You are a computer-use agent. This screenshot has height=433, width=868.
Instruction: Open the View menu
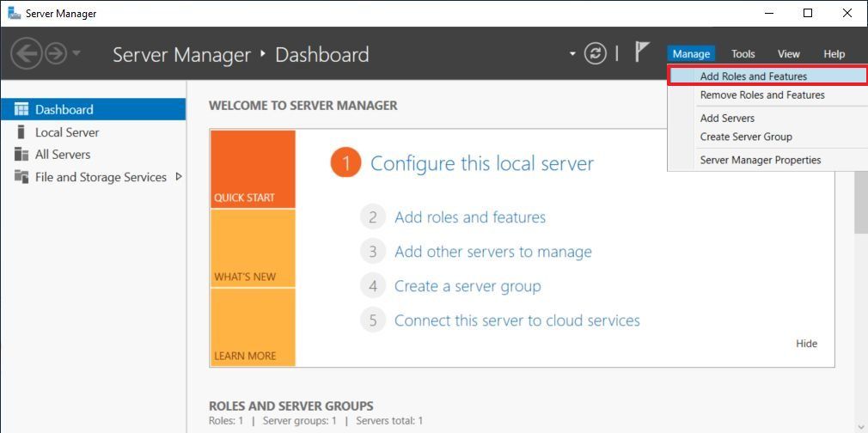pyautogui.click(x=788, y=54)
